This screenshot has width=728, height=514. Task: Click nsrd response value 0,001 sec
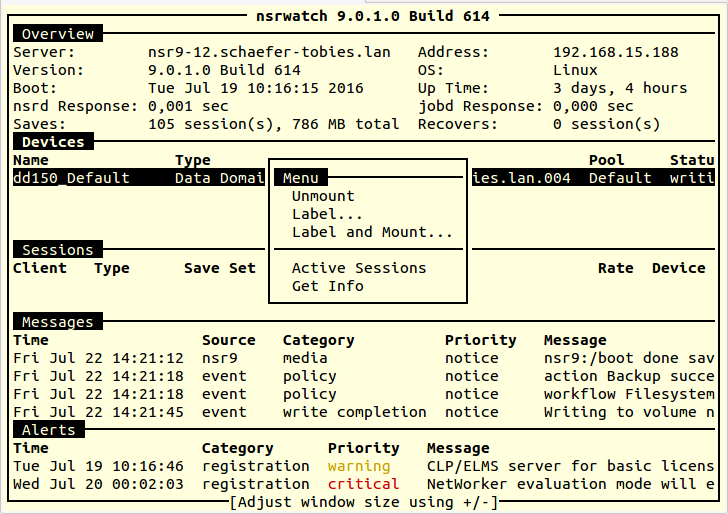[188, 106]
